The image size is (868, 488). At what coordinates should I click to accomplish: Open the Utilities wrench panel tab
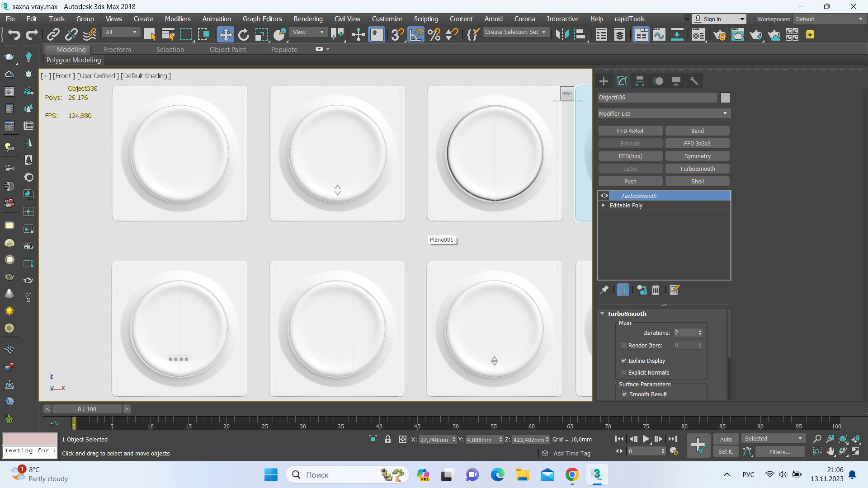(x=694, y=81)
